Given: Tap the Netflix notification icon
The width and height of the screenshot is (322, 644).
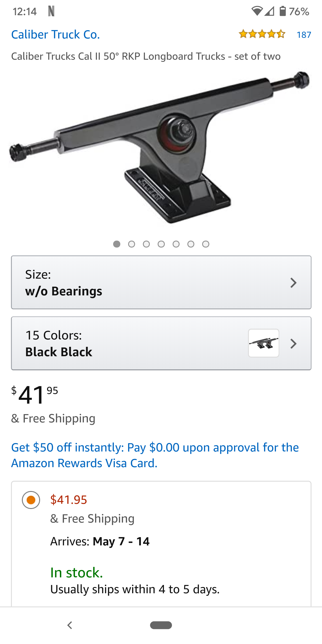Looking at the screenshot, I should [x=51, y=11].
